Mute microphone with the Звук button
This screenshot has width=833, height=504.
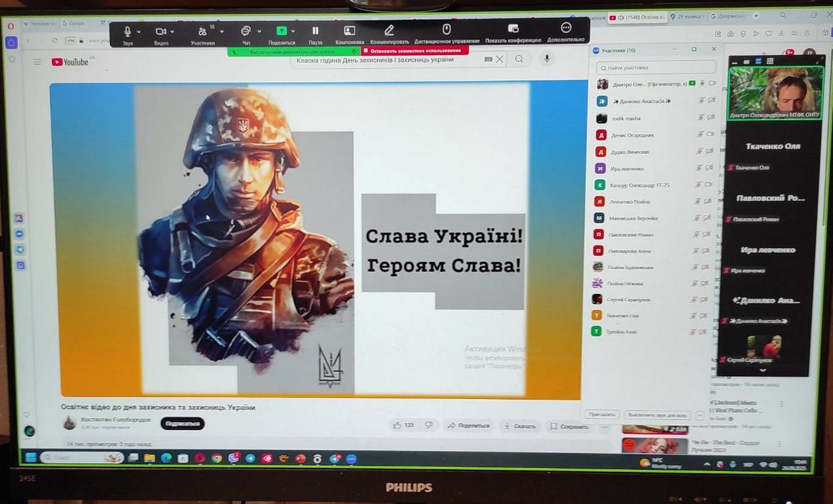coord(127,31)
